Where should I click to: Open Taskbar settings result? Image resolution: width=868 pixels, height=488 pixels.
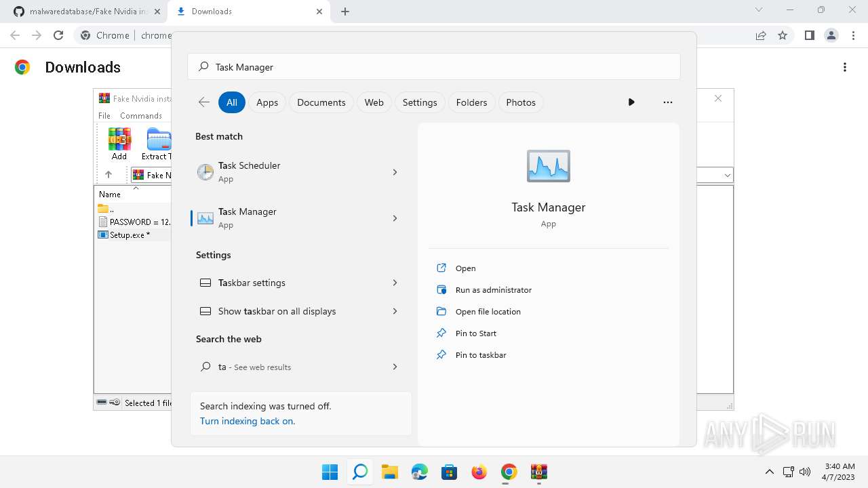288,283
